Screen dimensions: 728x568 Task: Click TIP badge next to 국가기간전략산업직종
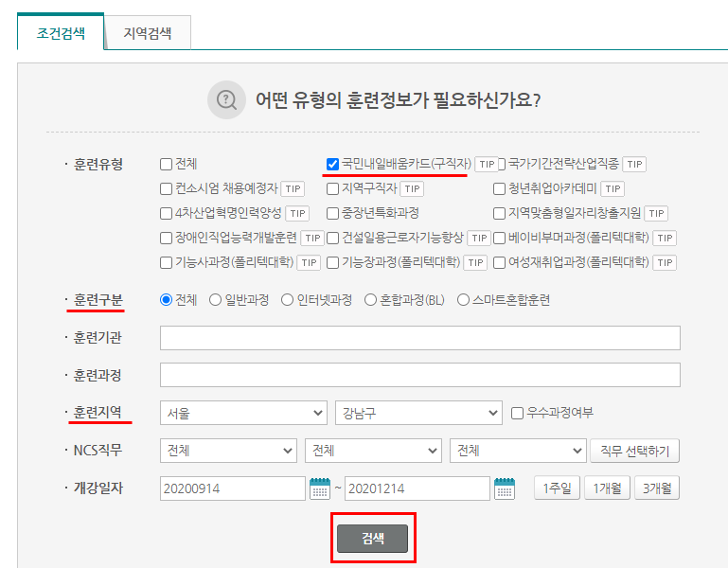coord(634,164)
